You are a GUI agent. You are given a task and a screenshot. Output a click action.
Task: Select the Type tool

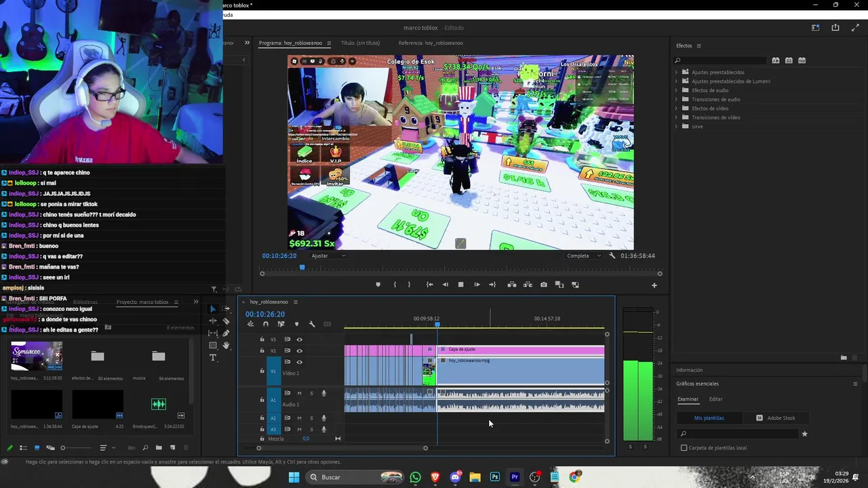[x=213, y=357]
